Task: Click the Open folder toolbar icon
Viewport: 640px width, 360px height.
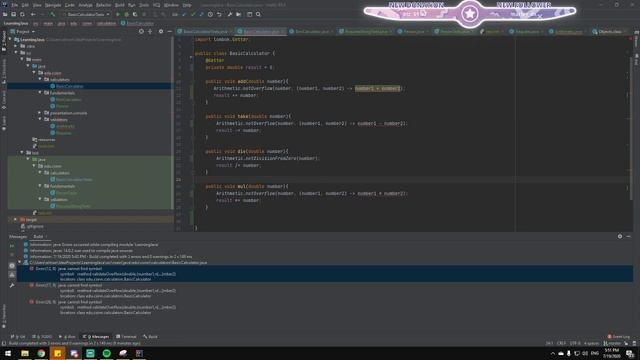Action: (5, 14)
